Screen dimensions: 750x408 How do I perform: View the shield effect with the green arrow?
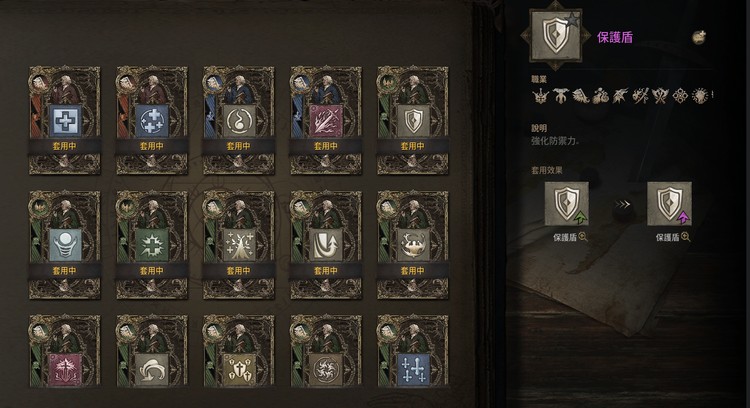click(x=567, y=203)
